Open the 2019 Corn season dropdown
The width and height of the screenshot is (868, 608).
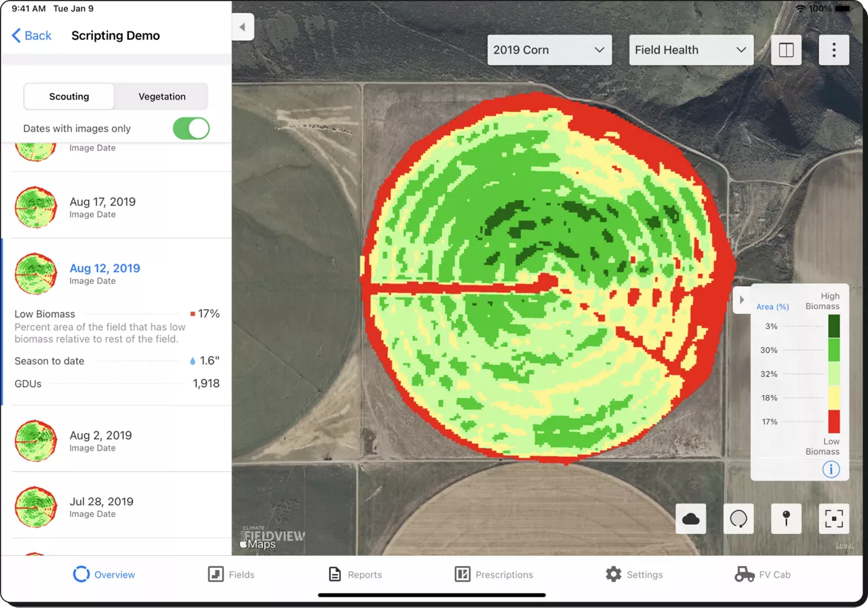(549, 50)
